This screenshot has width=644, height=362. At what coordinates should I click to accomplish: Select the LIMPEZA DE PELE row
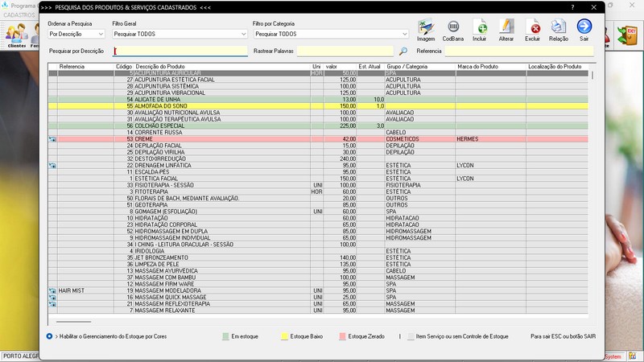pyautogui.click(x=318, y=265)
